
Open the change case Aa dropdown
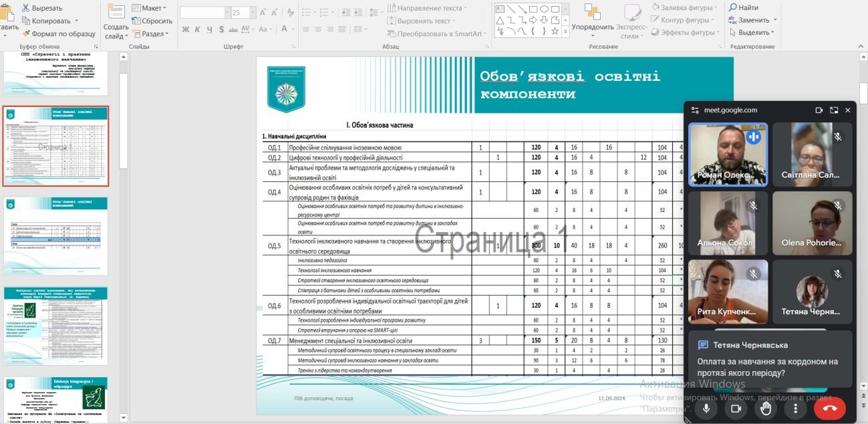pyautogui.click(x=265, y=29)
